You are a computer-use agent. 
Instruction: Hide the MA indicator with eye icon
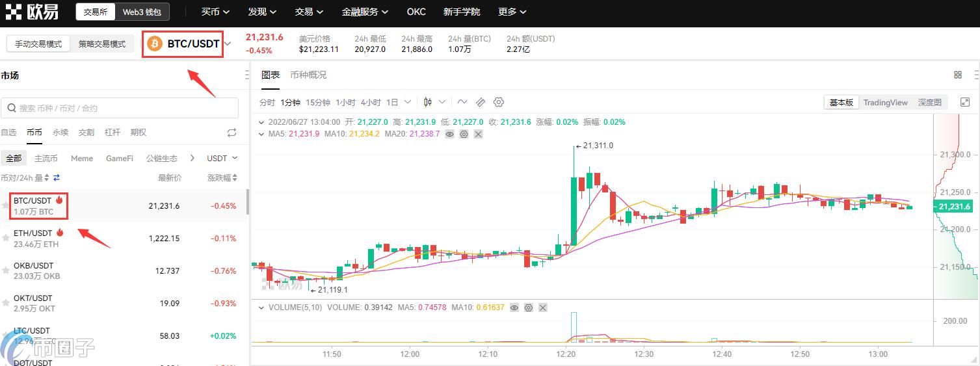point(449,134)
